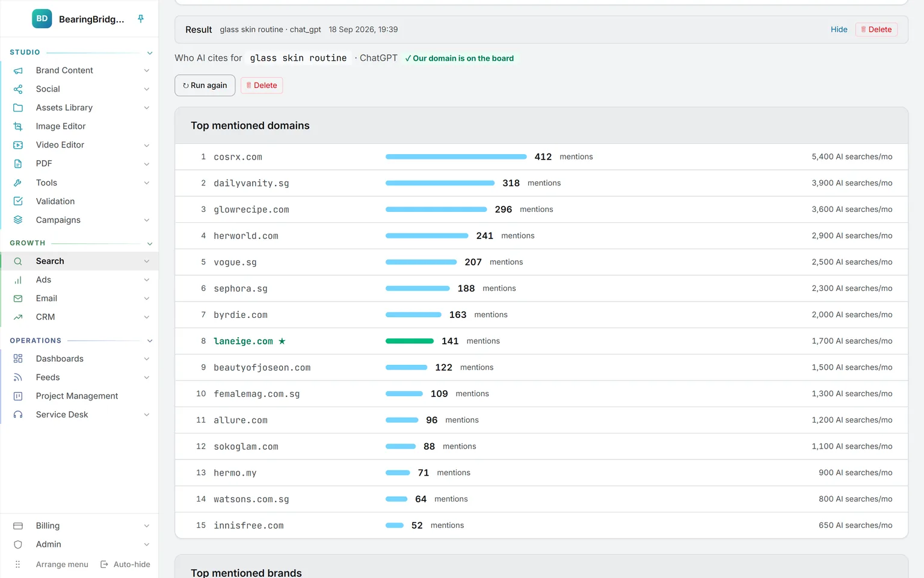Click the Tools wrench icon
The image size is (924, 578).
click(x=18, y=183)
